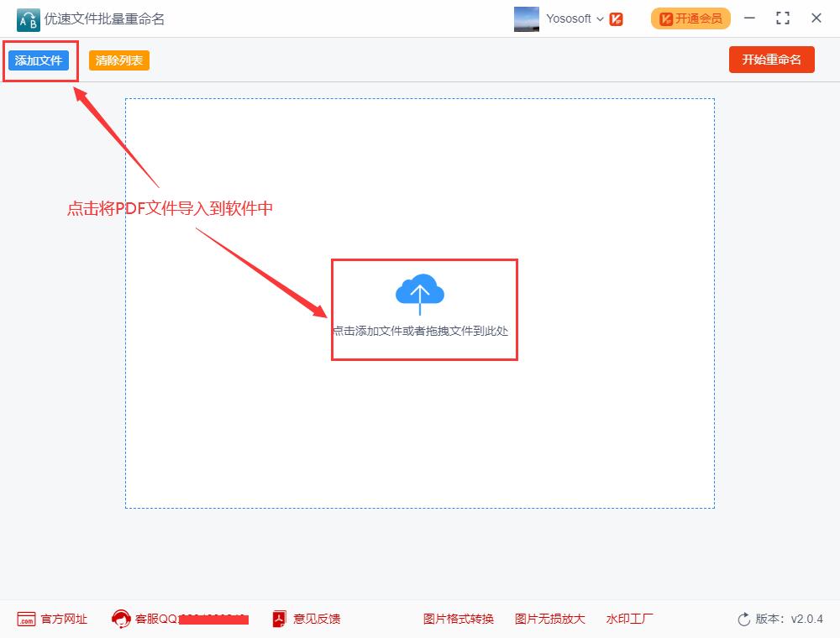This screenshot has width=840, height=638.
Task: Minimize the application window
Action: click(x=749, y=18)
